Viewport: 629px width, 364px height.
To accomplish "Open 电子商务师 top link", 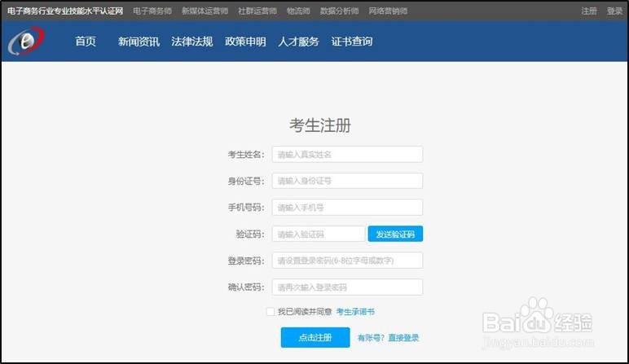I will [x=152, y=11].
